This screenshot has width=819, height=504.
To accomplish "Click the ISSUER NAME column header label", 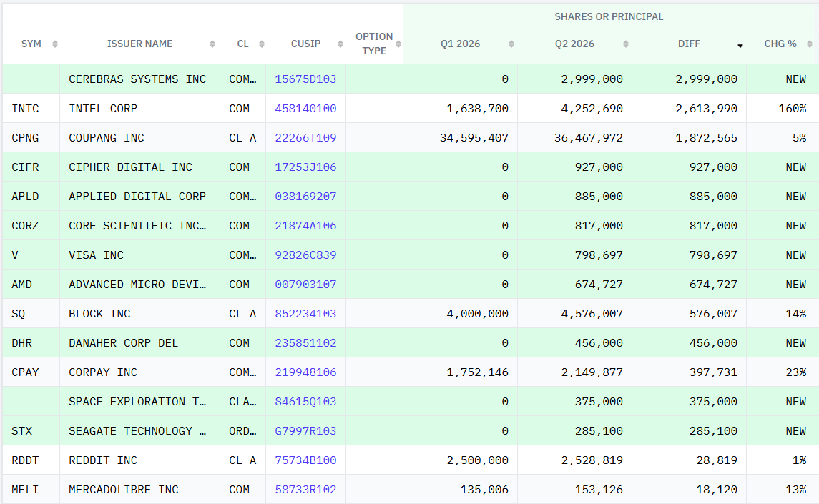I will coord(139,44).
